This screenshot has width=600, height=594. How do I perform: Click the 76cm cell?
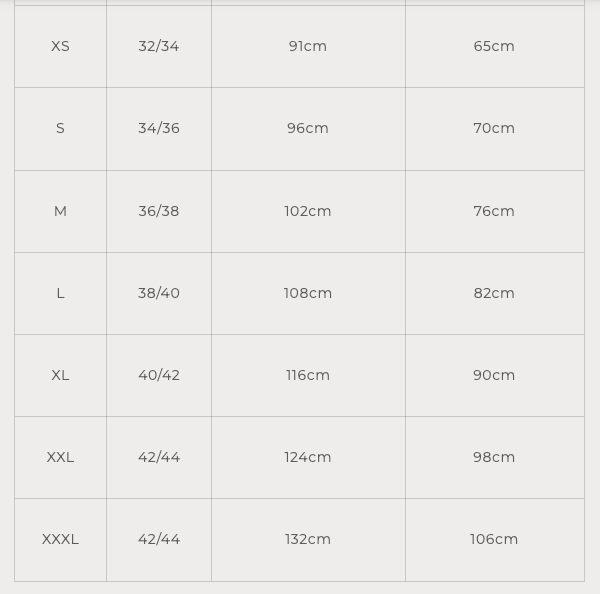(495, 211)
